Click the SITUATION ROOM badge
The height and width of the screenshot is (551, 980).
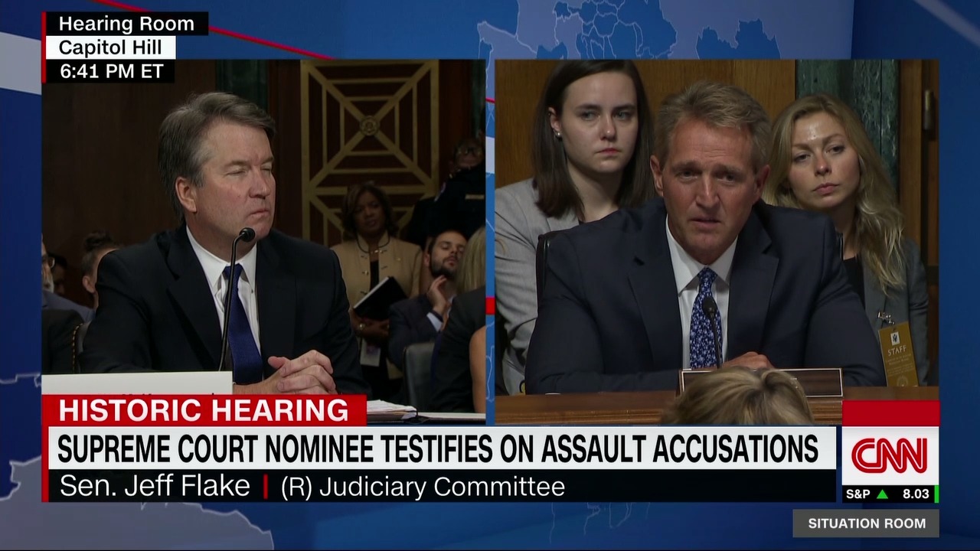click(866, 523)
